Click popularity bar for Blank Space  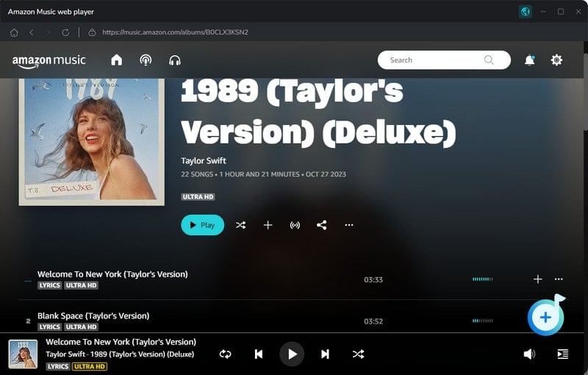[x=483, y=321]
